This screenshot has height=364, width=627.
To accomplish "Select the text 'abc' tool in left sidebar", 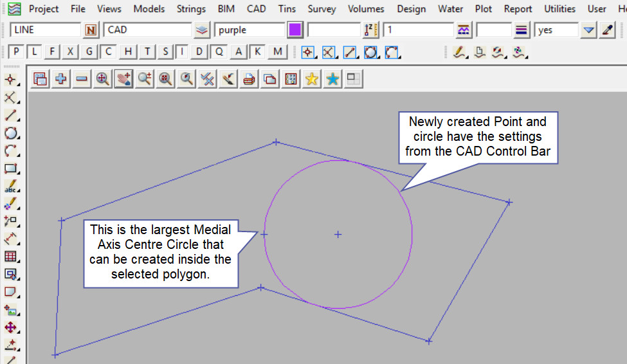I will pyautogui.click(x=11, y=187).
